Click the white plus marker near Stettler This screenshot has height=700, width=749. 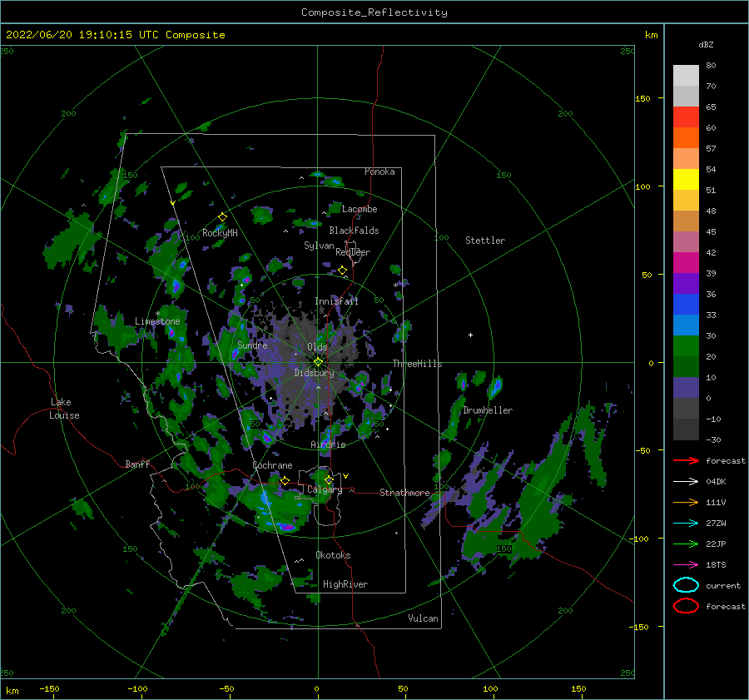(x=470, y=335)
